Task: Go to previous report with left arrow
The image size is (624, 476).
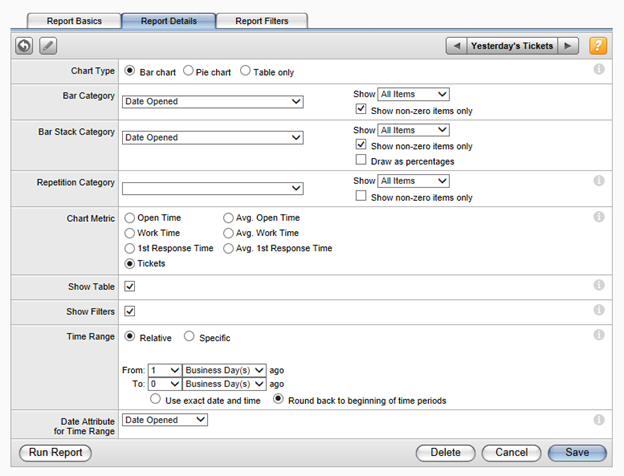Action: 456,46
